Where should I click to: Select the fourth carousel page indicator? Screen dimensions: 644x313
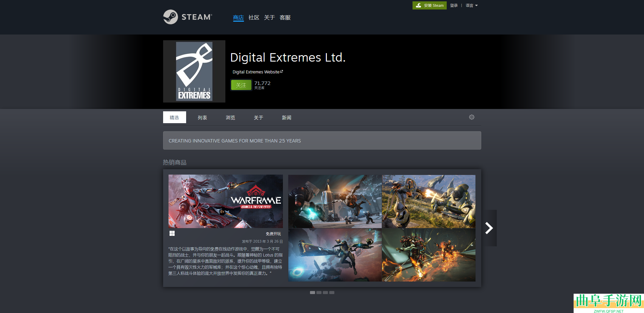pos(332,292)
